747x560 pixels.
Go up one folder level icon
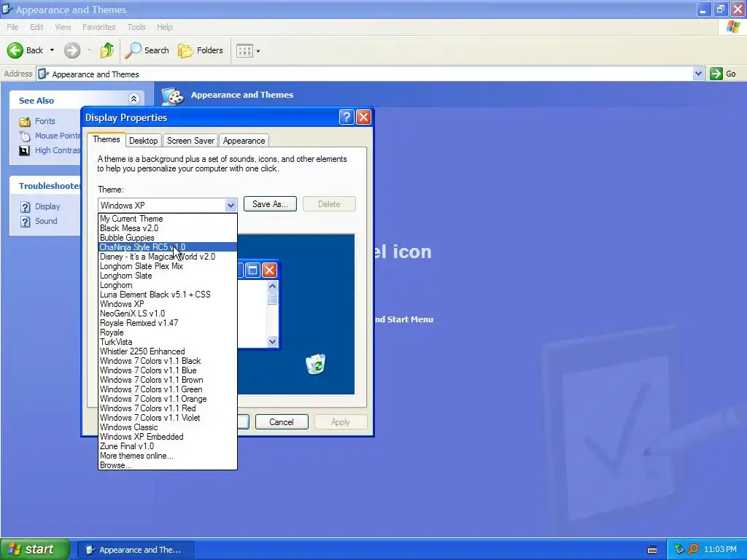[x=107, y=50]
